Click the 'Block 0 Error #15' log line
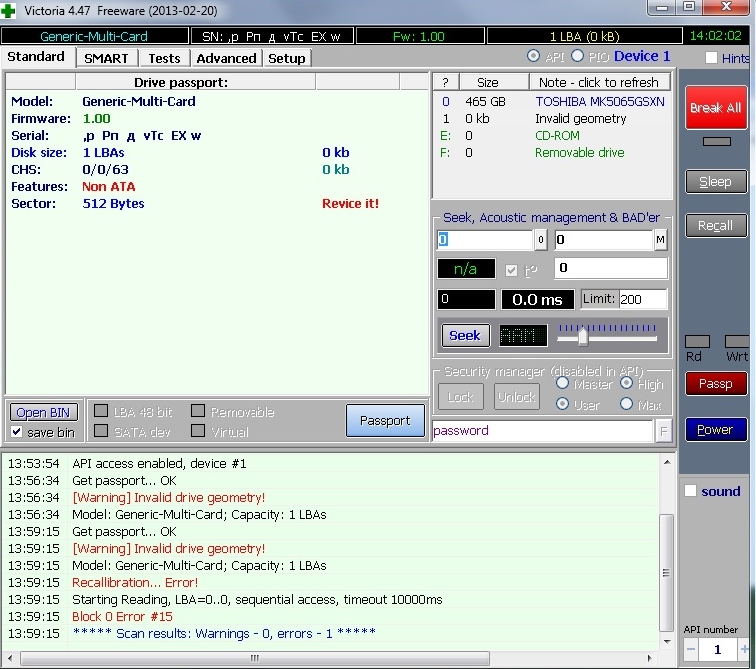The width and height of the screenshot is (756, 669). click(122, 616)
